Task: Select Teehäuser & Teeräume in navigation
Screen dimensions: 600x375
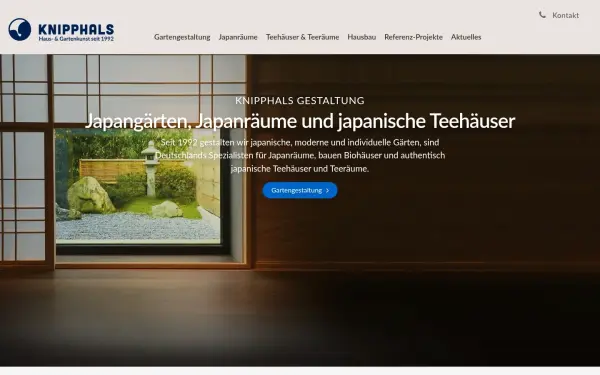Action: click(302, 37)
